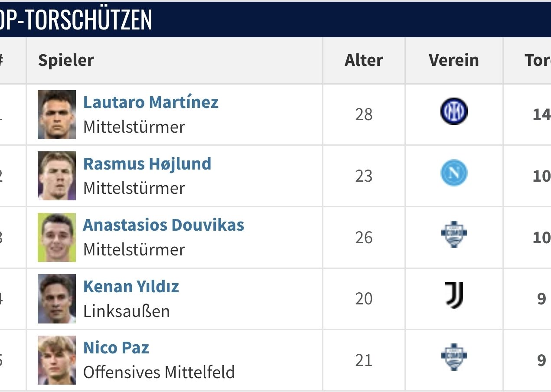Open Lautaro Martínez player profile link
This screenshot has width=551, height=392.
(150, 102)
